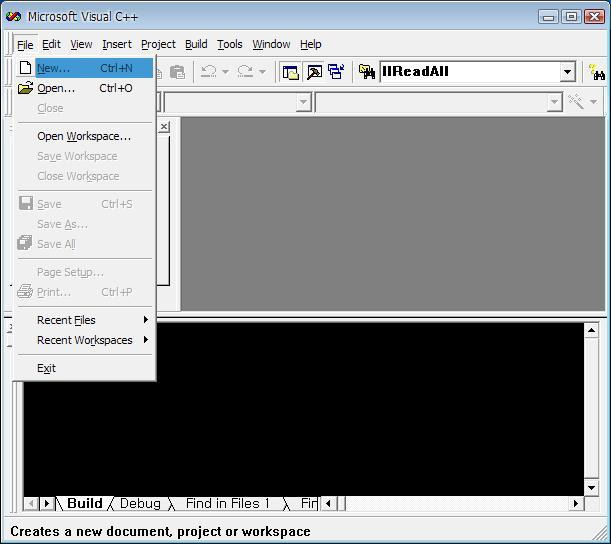Open the Redo history dropdown arrow

click(x=263, y=72)
